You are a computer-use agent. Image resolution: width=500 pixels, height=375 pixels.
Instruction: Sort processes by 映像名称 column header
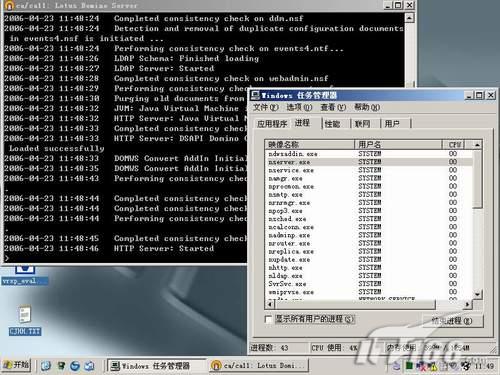(x=310, y=145)
